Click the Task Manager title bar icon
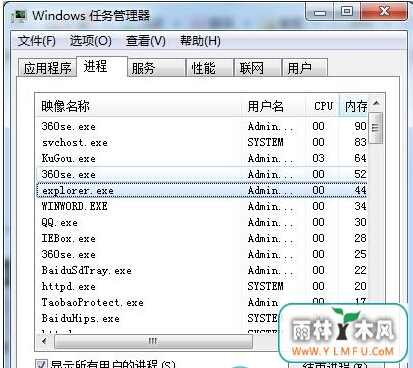 coord(18,16)
